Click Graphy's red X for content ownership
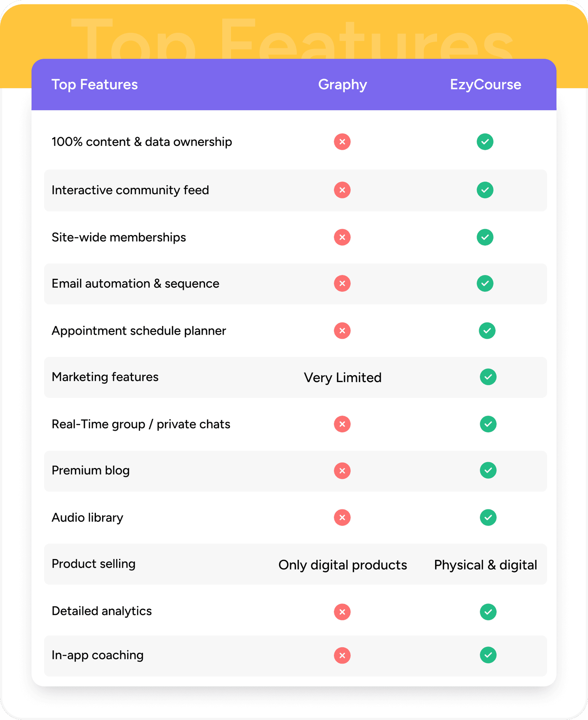 (x=342, y=142)
